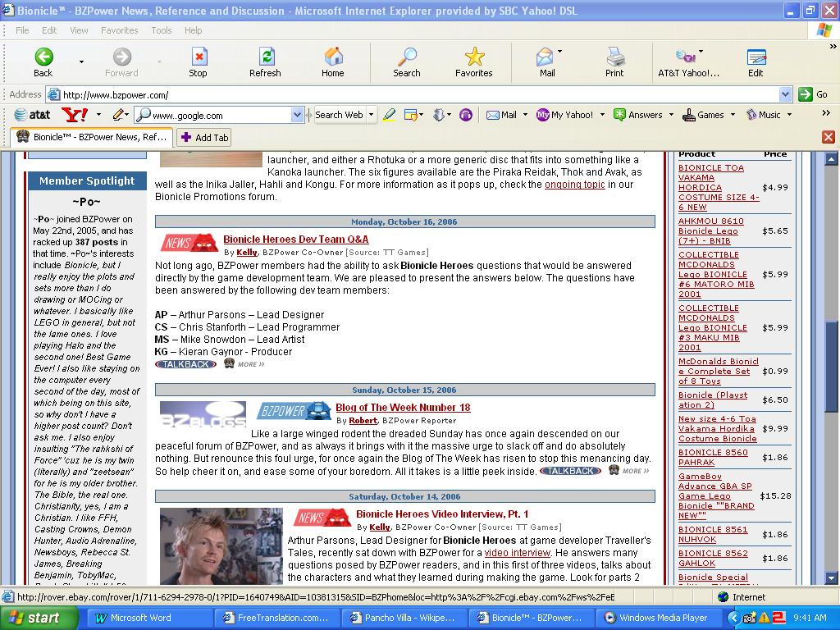Open BIONICLE 8560 PAHRAK listing
The image size is (840, 630).
(713, 457)
